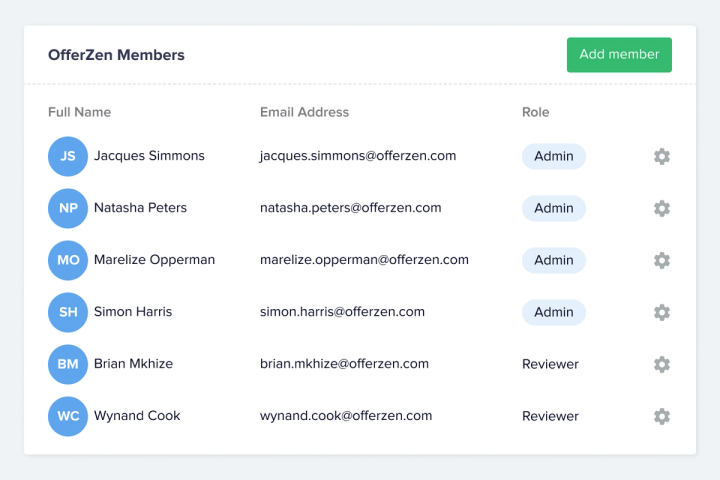Click Natasha Peters' Admin role badge

click(553, 208)
